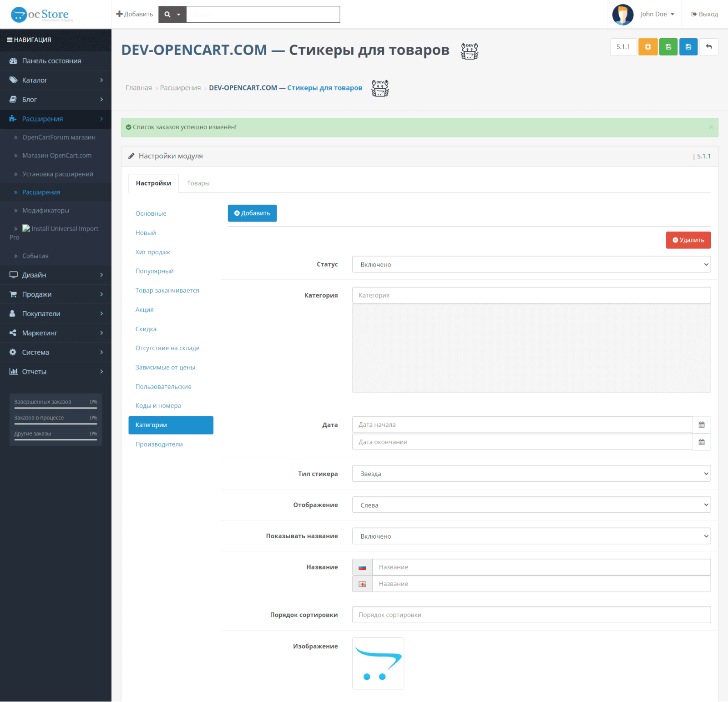
Task: Click the 5.1.1 version button
Action: tap(623, 47)
